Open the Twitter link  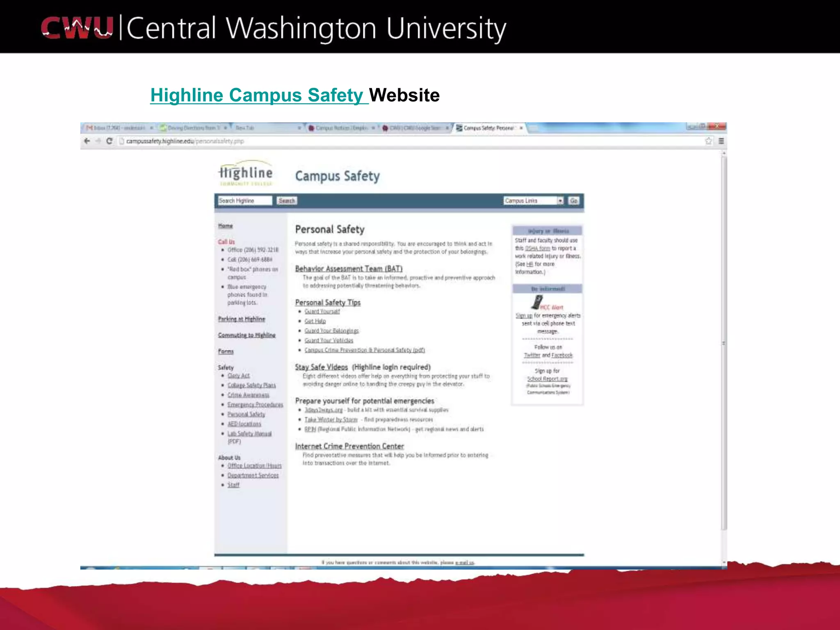pos(532,356)
